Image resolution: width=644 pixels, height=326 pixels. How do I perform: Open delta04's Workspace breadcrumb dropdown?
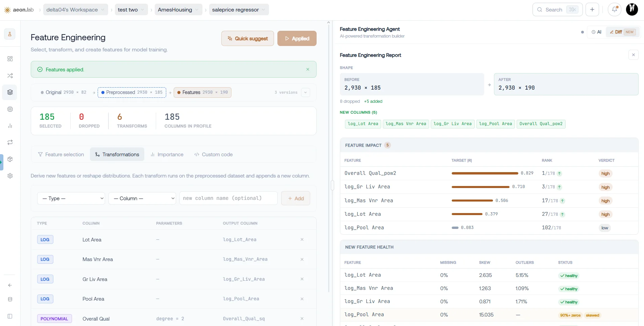(x=76, y=9)
